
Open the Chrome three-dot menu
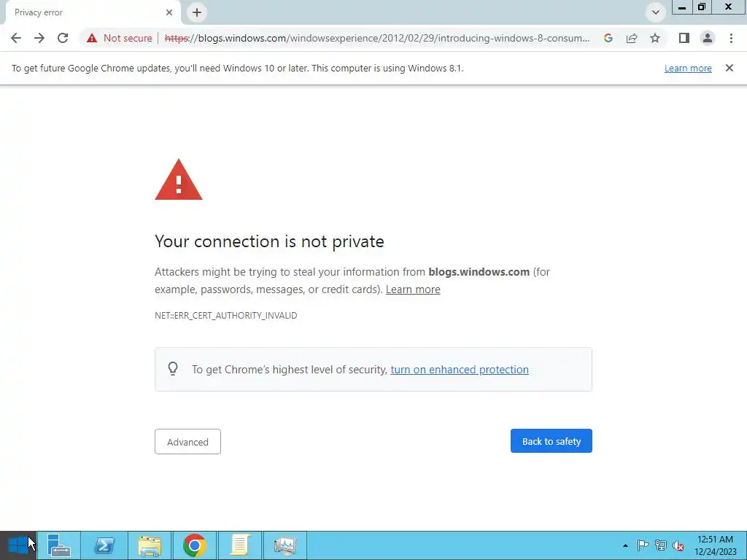click(x=731, y=38)
